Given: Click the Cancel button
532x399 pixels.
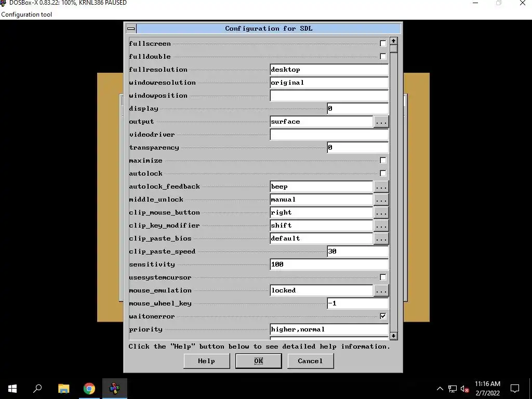Looking at the screenshot, I should pos(311,361).
